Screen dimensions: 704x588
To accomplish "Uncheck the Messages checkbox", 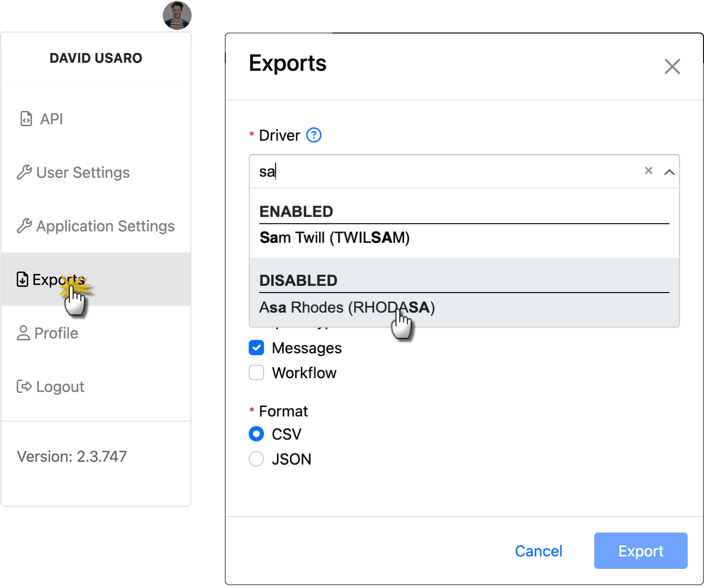I will point(256,348).
